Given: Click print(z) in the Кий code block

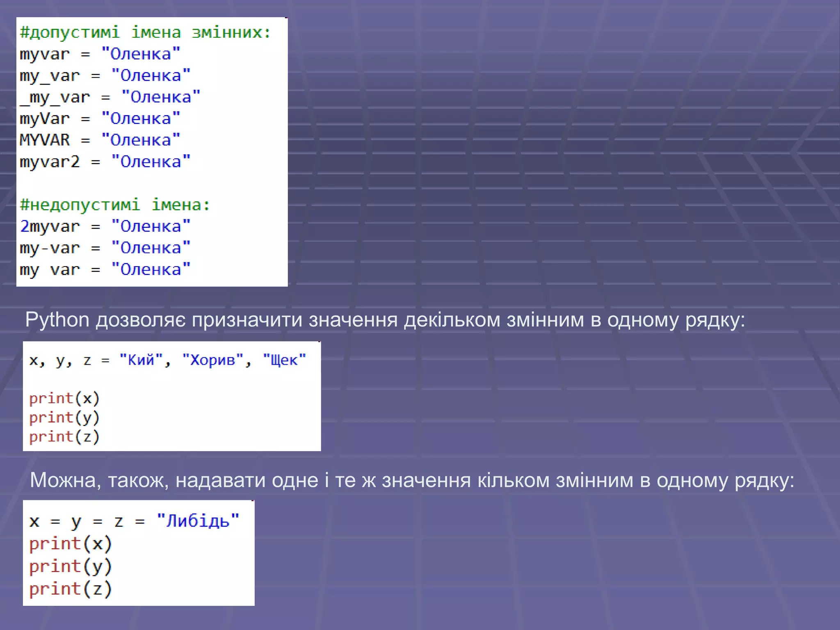Looking at the screenshot, I should pyautogui.click(x=64, y=437).
